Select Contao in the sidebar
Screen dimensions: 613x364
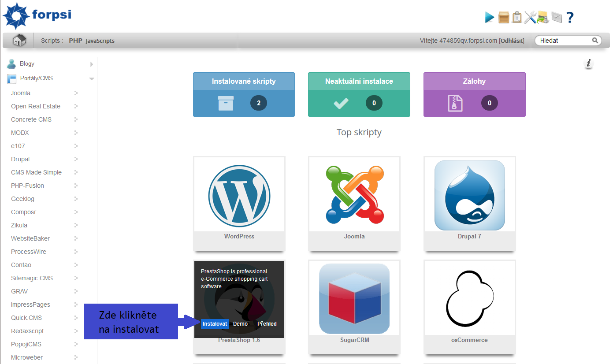coord(21,265)
